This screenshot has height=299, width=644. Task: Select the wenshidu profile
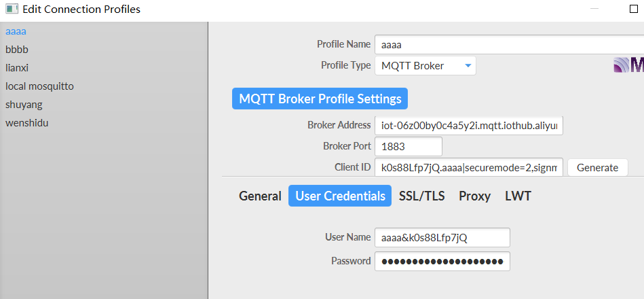point(26,123)
